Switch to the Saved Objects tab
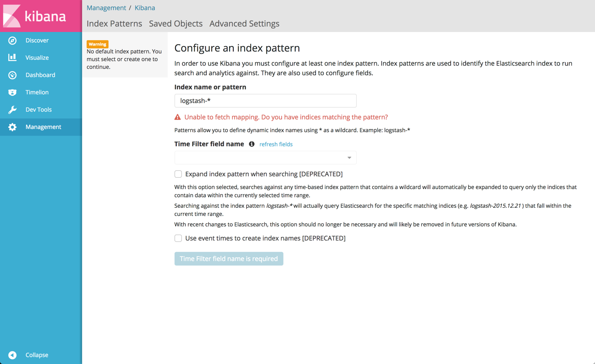 pos(176,24)
